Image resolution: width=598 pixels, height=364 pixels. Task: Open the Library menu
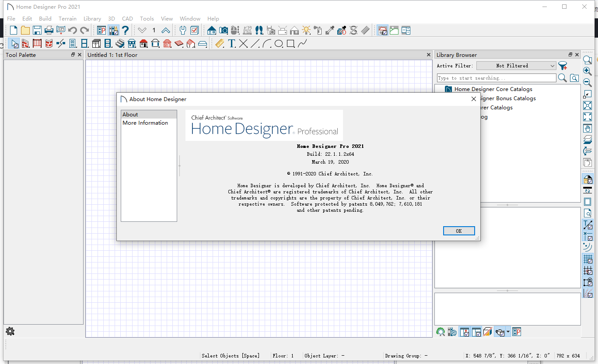point(92,19)
